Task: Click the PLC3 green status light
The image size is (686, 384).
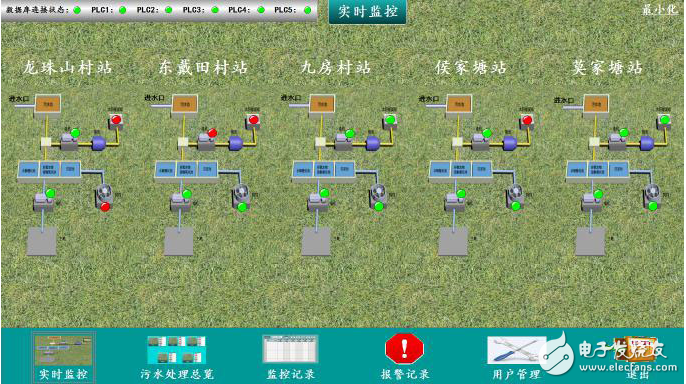Action: (215, 10)
